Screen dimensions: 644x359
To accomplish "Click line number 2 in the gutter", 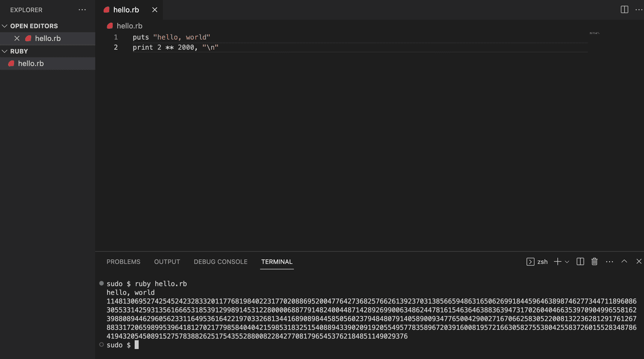I will click(116, 47).
